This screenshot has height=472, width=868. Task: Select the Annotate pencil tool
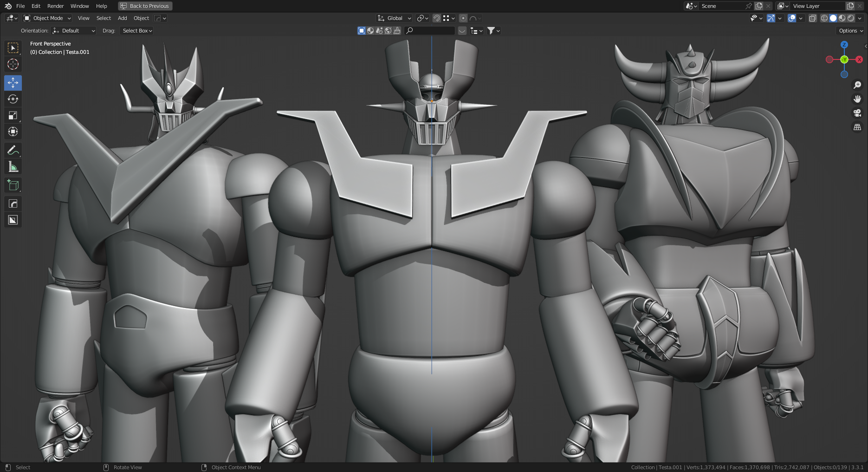coord(13,150)
